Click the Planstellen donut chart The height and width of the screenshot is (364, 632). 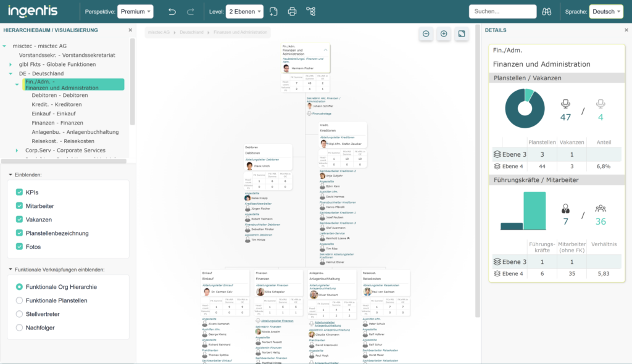525,109
